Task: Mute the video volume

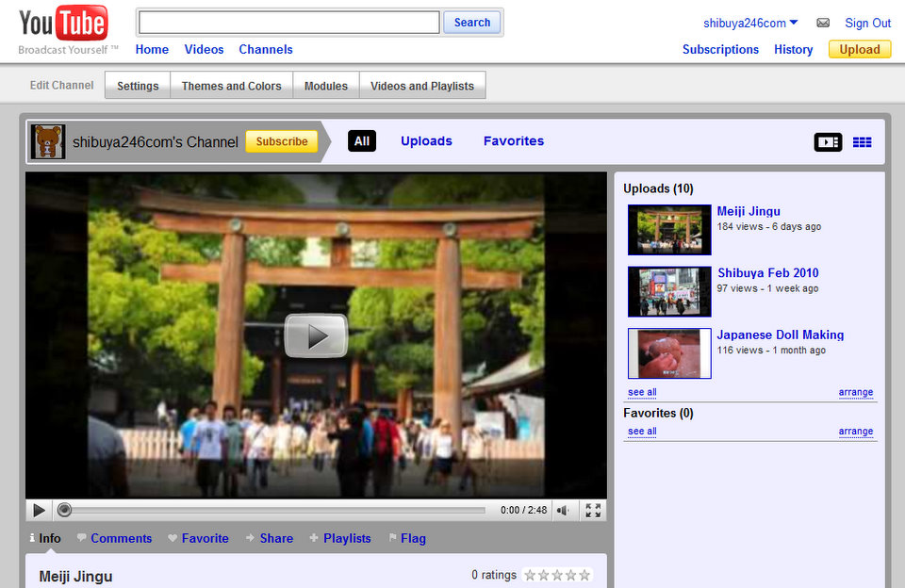Action: click(562, 510)
